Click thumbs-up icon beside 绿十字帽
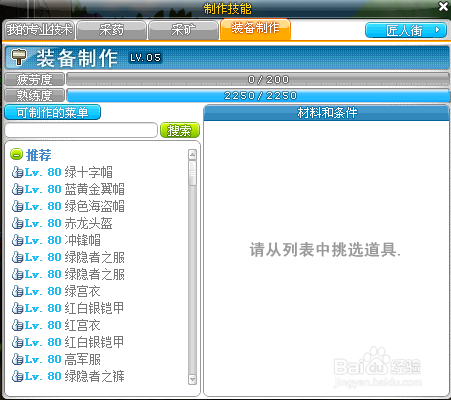The image size is (451, 400). tap(17, 172)
